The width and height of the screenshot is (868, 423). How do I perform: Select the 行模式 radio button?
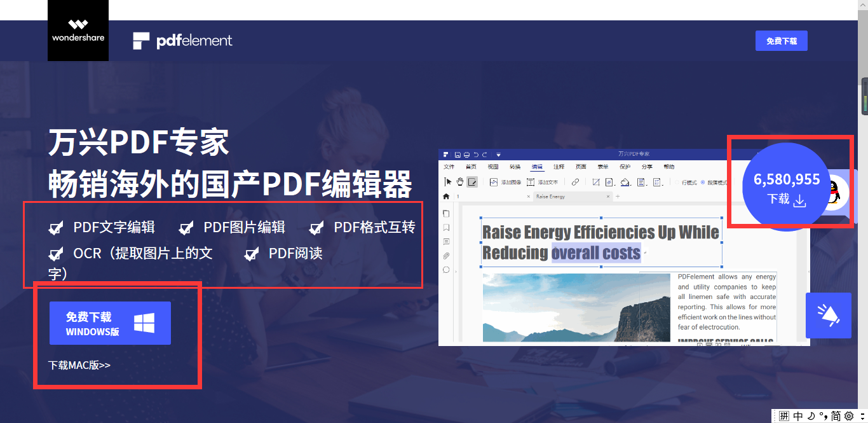click(676, 183)
